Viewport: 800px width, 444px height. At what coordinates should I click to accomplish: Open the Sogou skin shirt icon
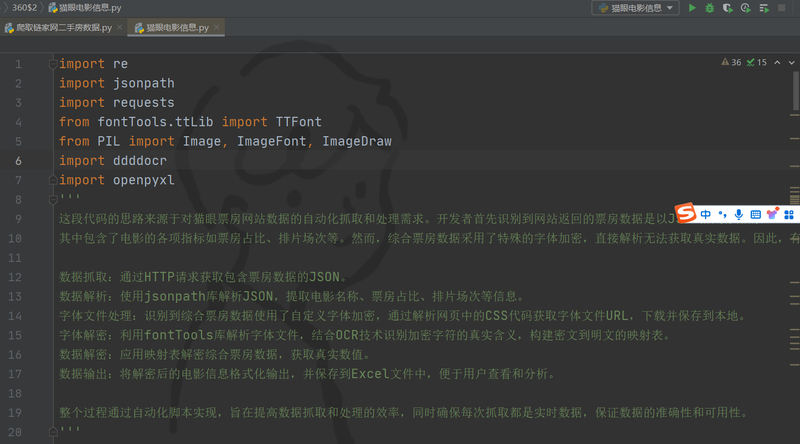click(x=772, y=214)
